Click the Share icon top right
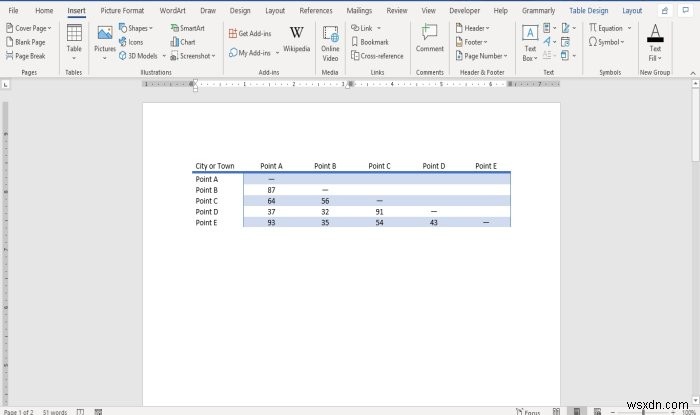The height and width of the screenshot is (415, 700). tap(665, 10)
